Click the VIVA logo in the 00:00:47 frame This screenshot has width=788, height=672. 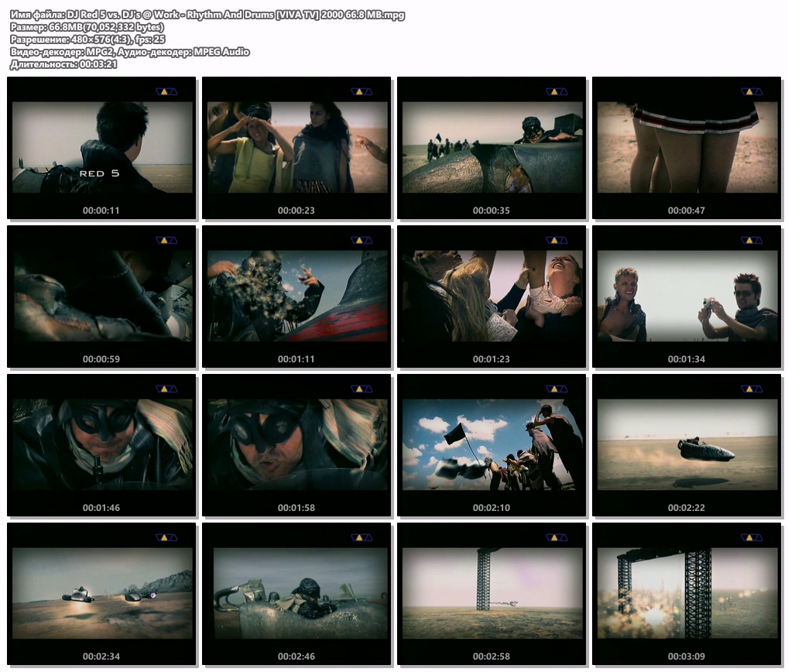click(x=752, y=91)
